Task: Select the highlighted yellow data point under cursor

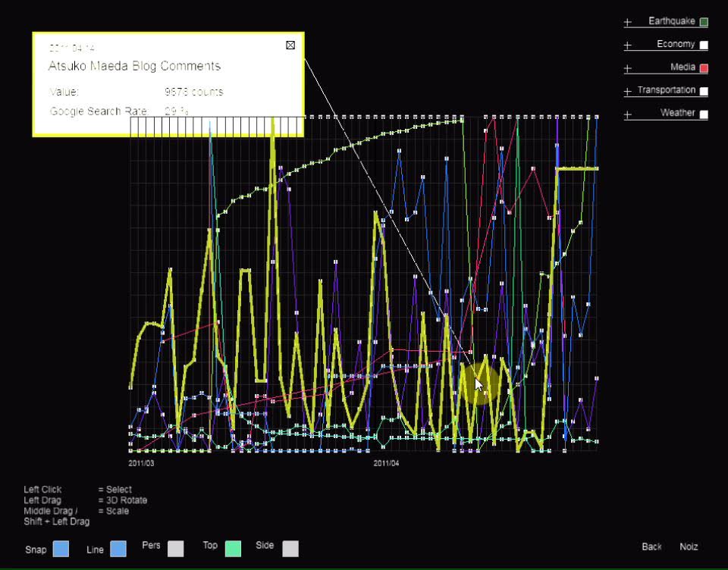Action: coord(478,385)
